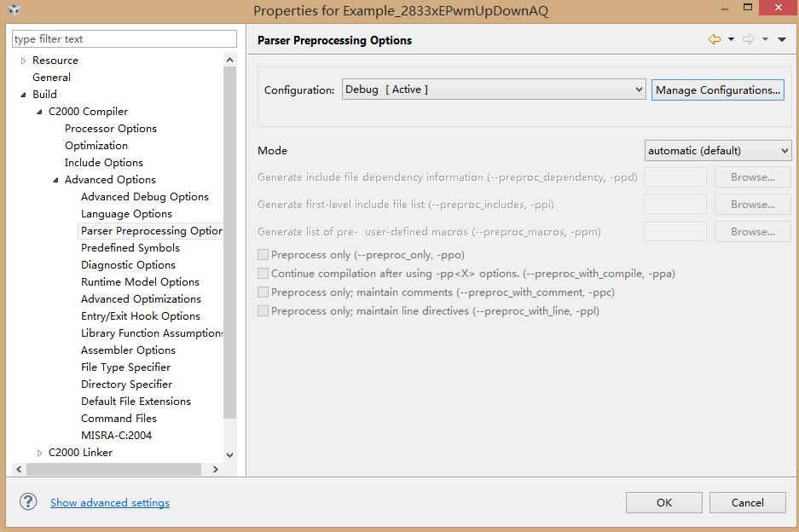Select Processor Options tree item

point(111,129)
